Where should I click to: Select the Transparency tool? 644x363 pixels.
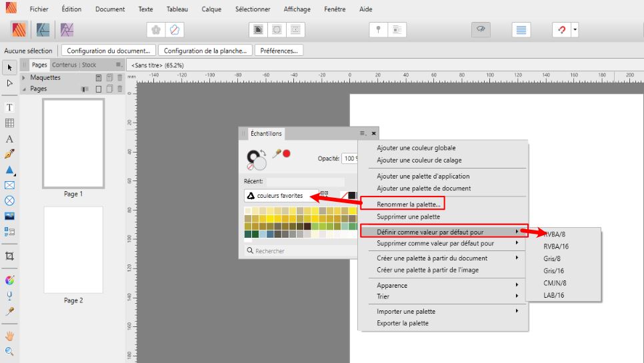[9, 296]
